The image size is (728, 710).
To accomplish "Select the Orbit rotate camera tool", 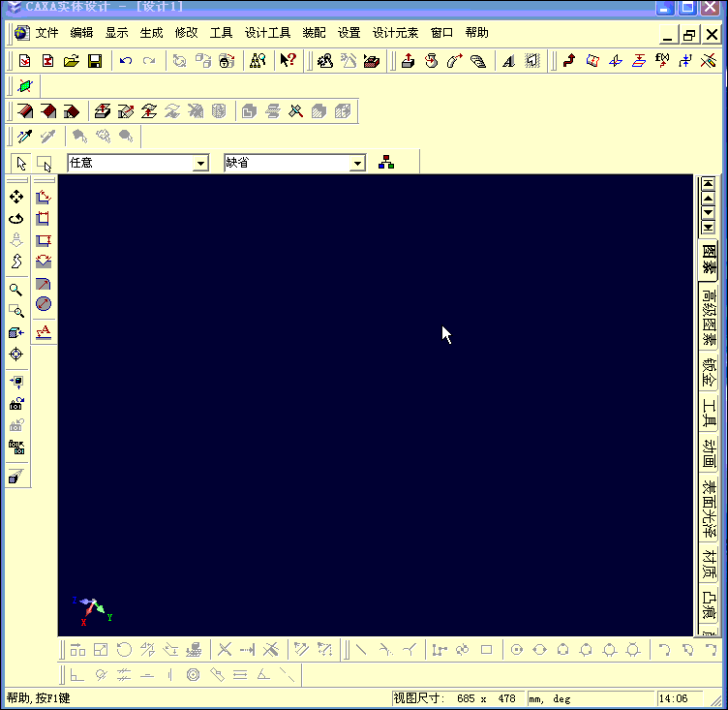I will point(16,218).
